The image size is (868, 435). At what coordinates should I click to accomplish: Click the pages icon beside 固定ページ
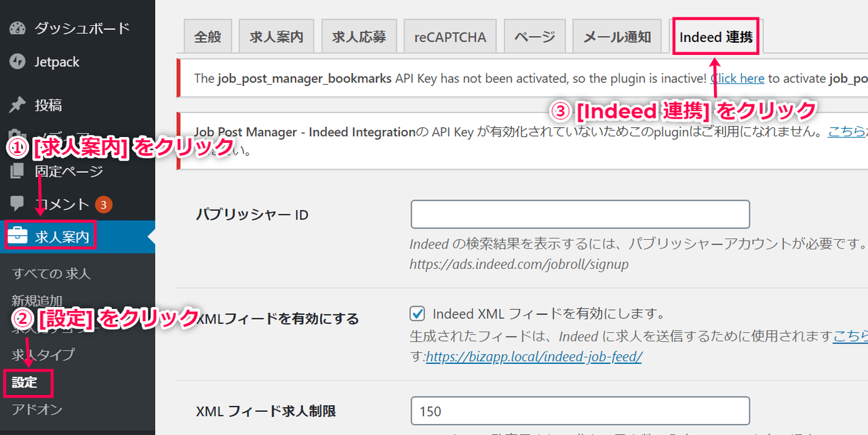18,171
